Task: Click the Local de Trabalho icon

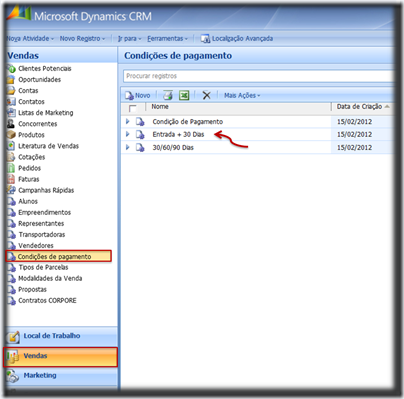Action: click(x=13, y=337)
